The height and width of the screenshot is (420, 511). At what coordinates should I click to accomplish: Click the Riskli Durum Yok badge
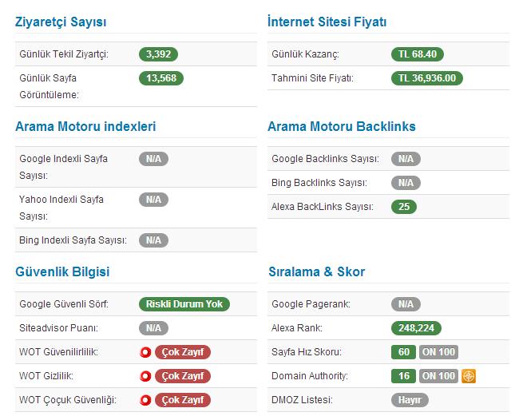(x=184, y=304)
